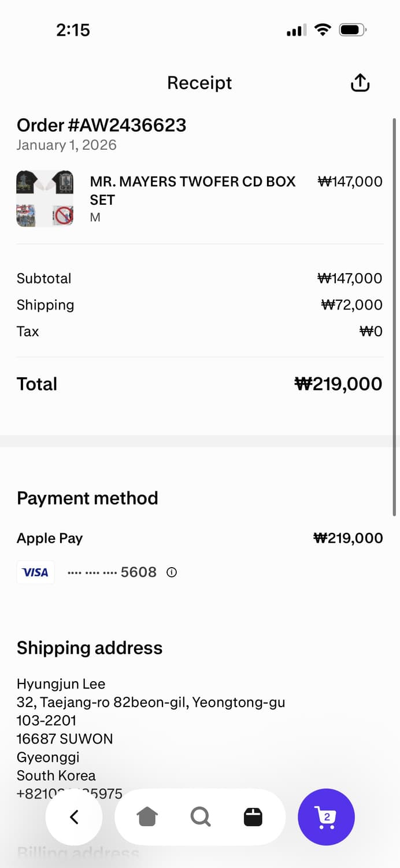Tap the phone number in shipping address
Screen dimensions: 400x868
(69, 793)
